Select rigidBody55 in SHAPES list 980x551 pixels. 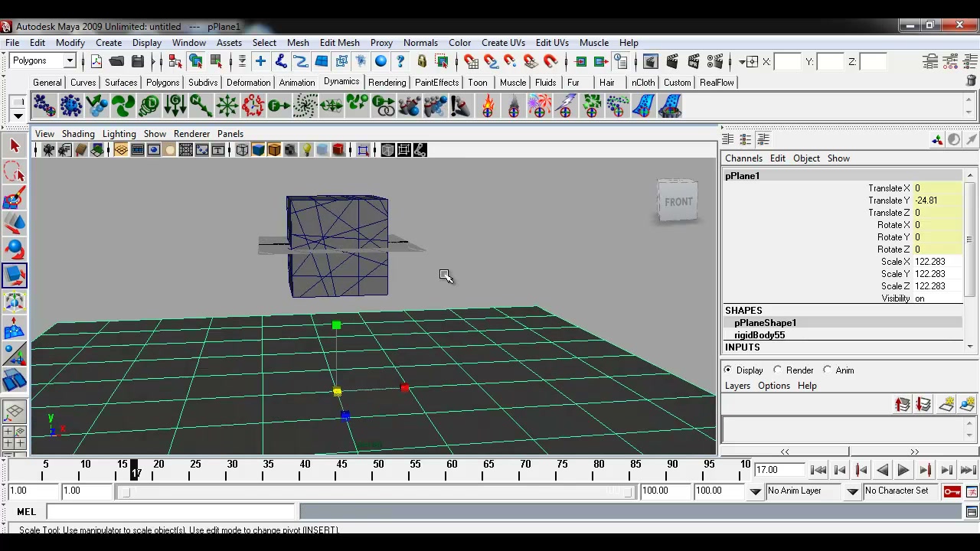[759, 335]
